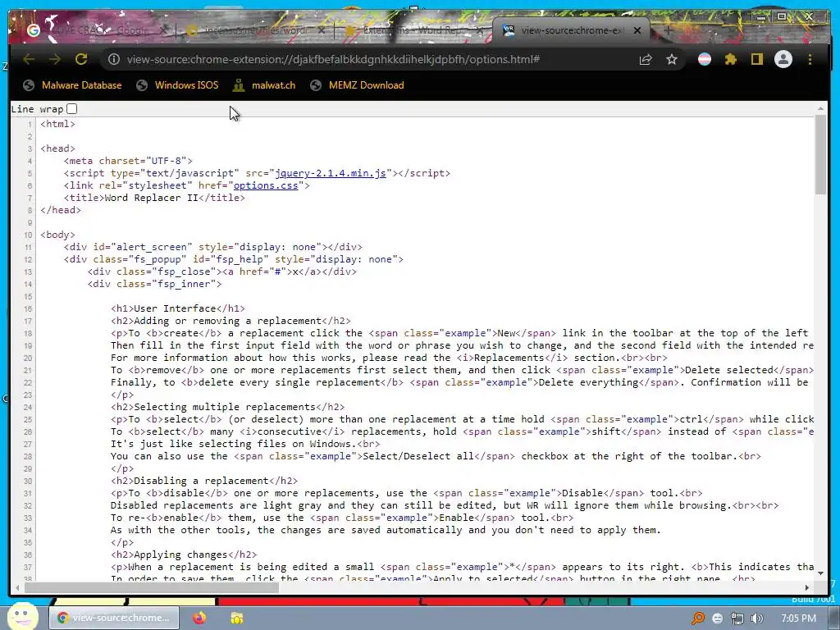Click the Applying changes h2 line
The image size is (840, 630).
point(184,555)
